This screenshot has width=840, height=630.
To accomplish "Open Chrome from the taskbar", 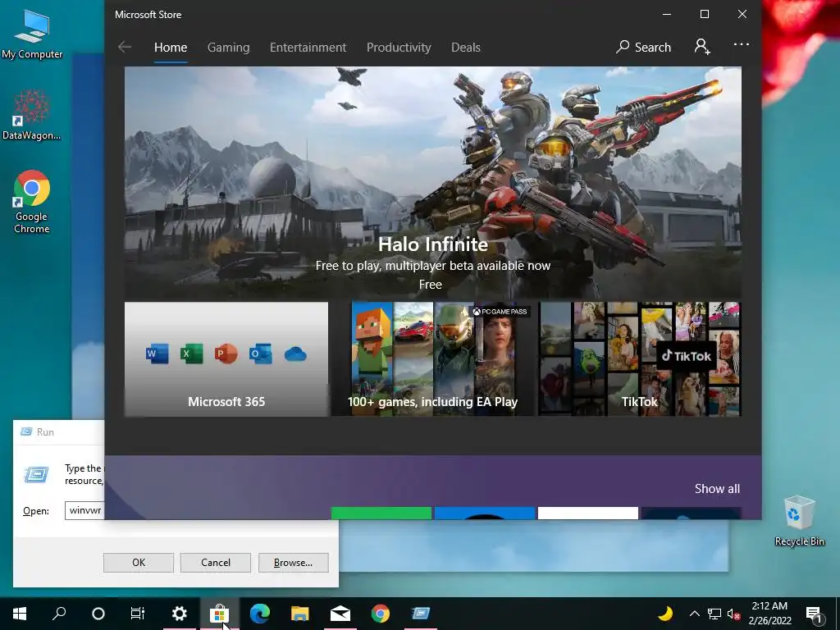I will (381, 614).
